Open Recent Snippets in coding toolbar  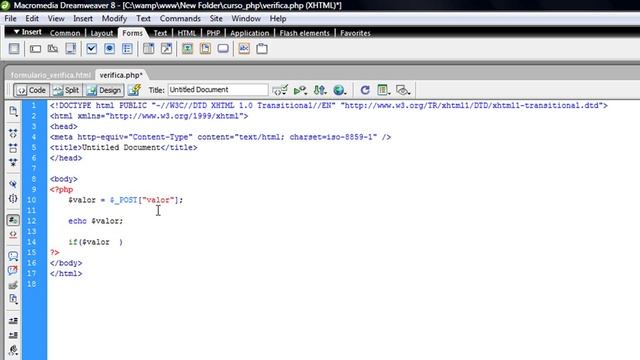click(x=13, y=299)
